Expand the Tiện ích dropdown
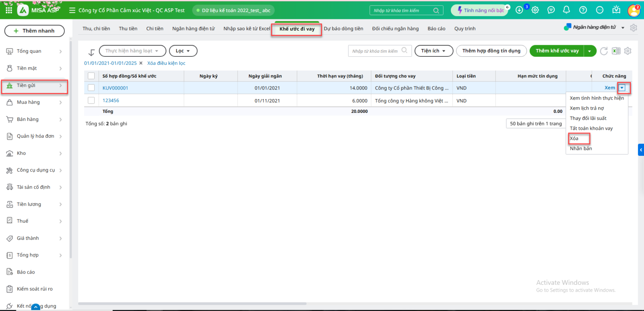 [433, 51]
